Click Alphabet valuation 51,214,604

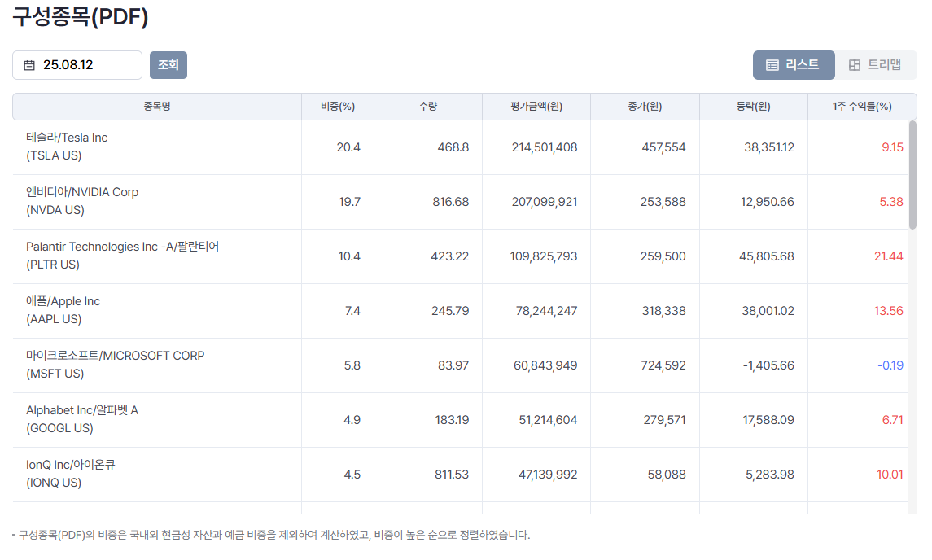548,420
